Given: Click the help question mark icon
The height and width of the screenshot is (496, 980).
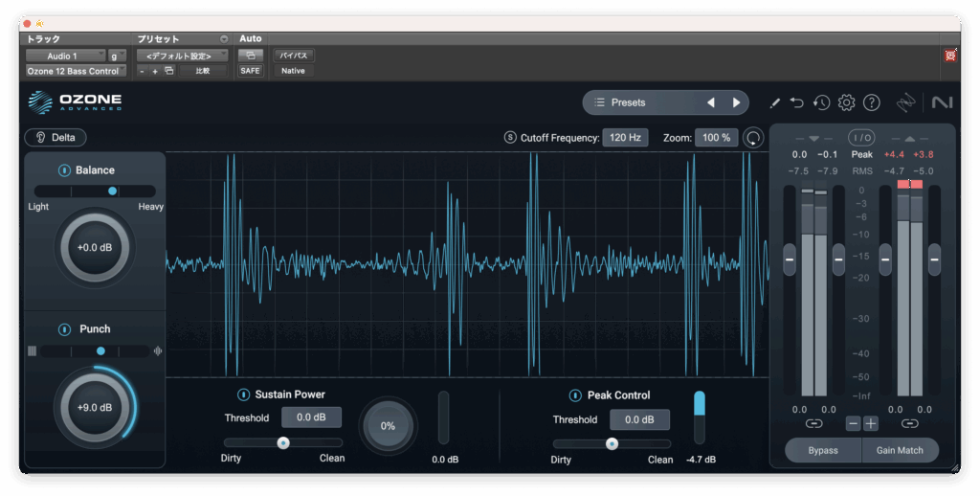Looking at the screenshot, I should 871,102.
